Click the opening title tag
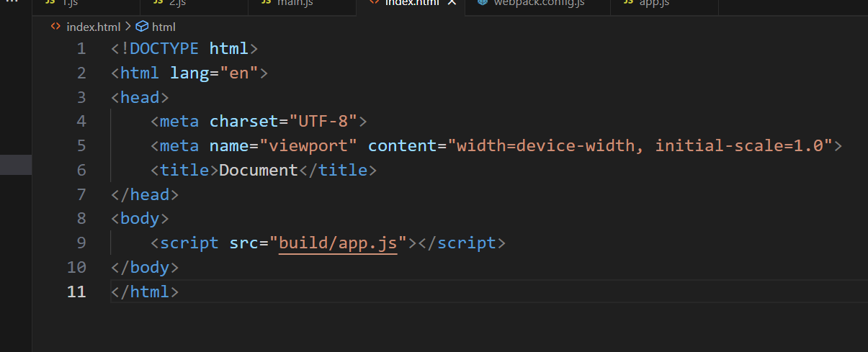The height and width of the screenshot is (352, 868). tap(184, 171)
